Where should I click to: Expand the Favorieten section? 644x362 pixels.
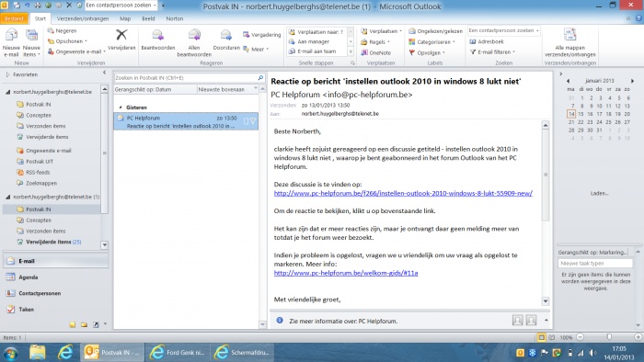click(7, 74)
